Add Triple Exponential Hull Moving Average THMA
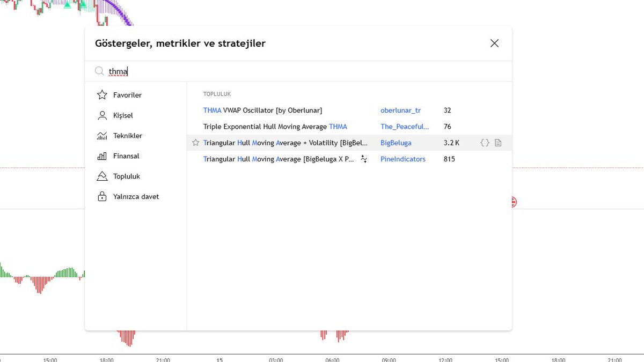Viewport: 644px width, 362px height. [275, 127]
